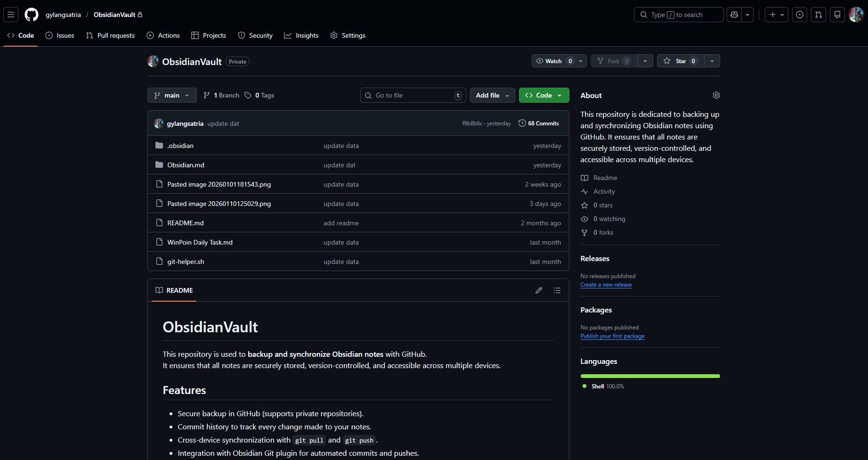
Task: Open the README outline list icon
Action: 557,290
